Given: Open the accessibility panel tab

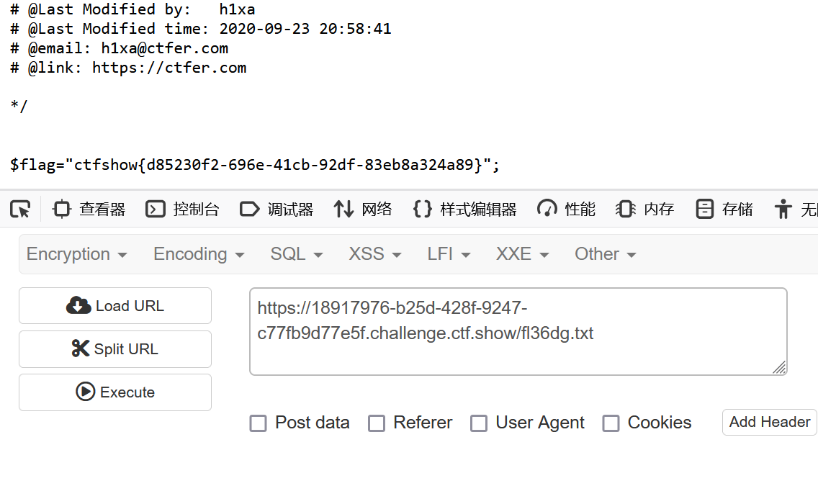Looking at the screenshot, I should click(x=796, y=210).
